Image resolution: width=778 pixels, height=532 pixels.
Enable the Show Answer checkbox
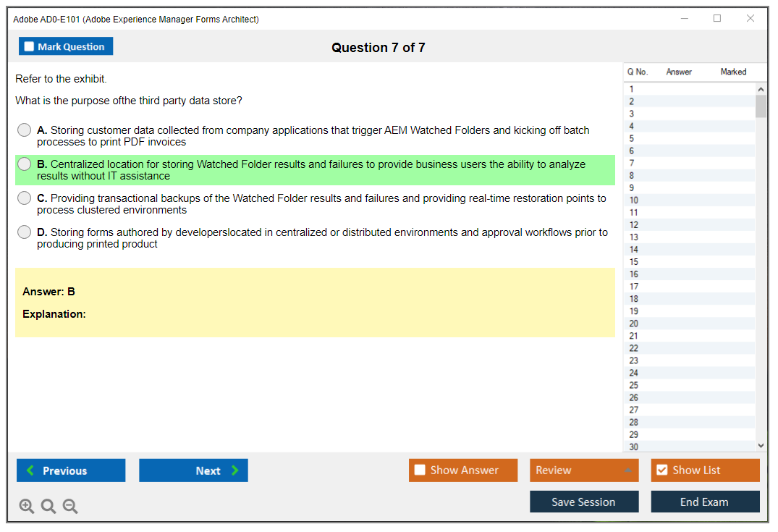tap(420, 470)
